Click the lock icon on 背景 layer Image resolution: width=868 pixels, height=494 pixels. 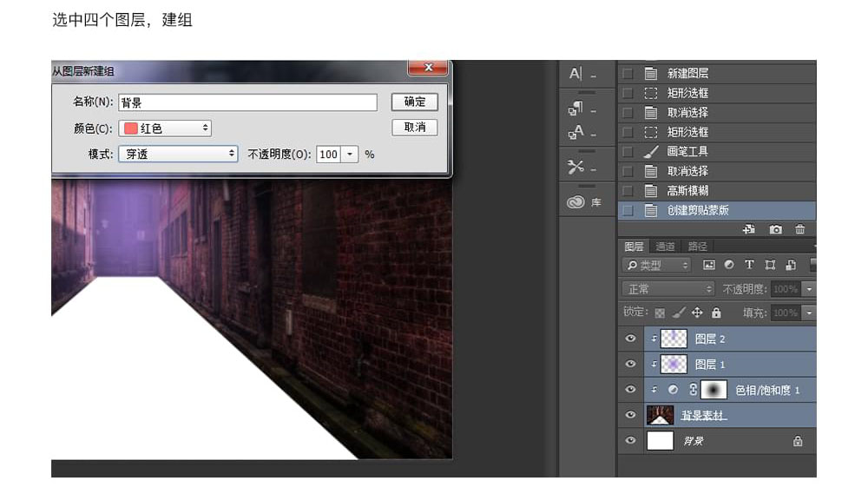click(x=798, y=441)
